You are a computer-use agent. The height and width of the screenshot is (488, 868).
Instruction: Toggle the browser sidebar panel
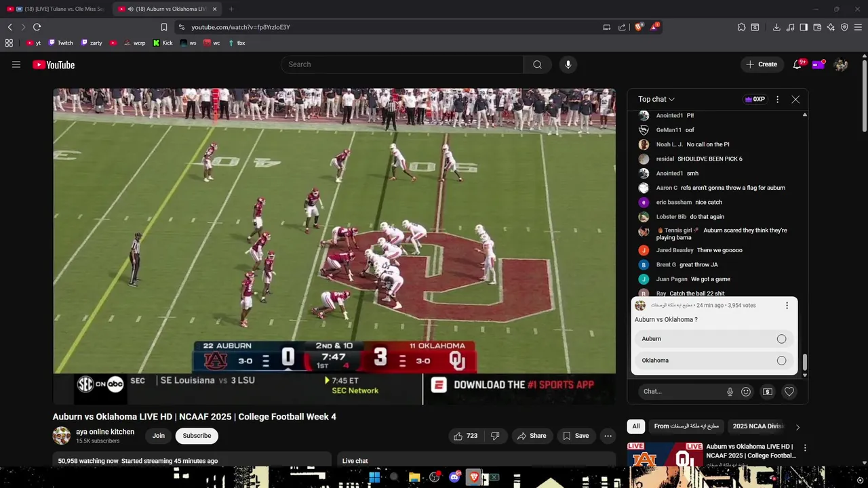tap(804, 27)
